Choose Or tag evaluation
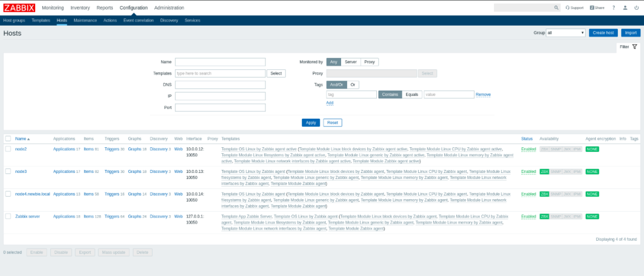This screenshot has height=276, width=644. [x=353, y=85]
